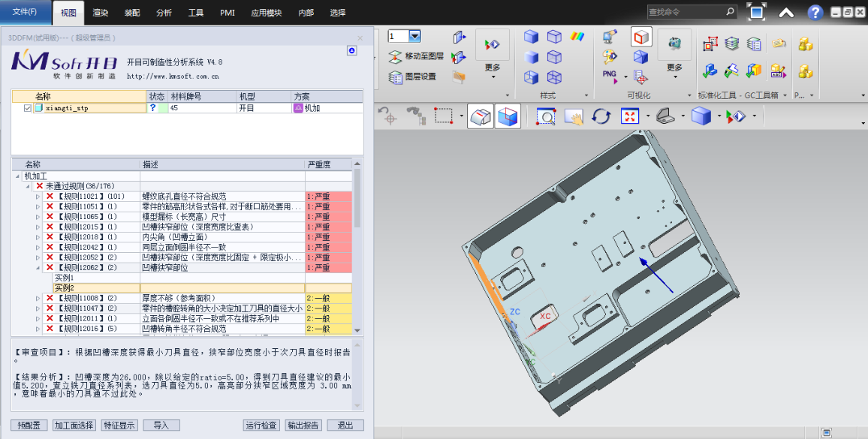
Task: Open the layer number dropdown
Action: coord(414,36)
